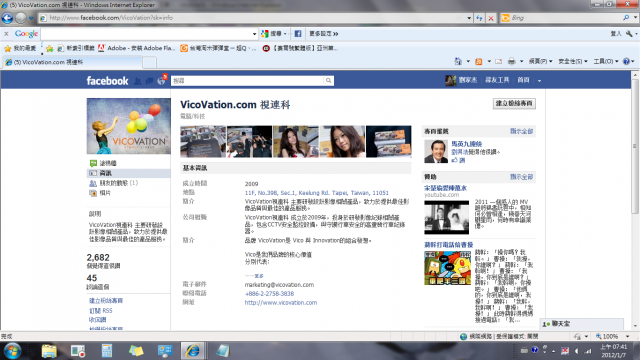Open the calculator icon in taskbar

107,351
